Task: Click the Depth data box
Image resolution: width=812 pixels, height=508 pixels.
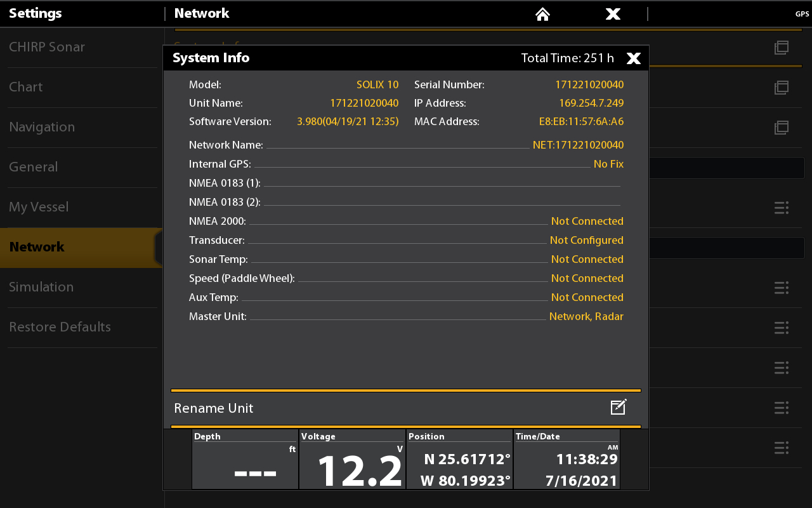Action: (245, 459)
